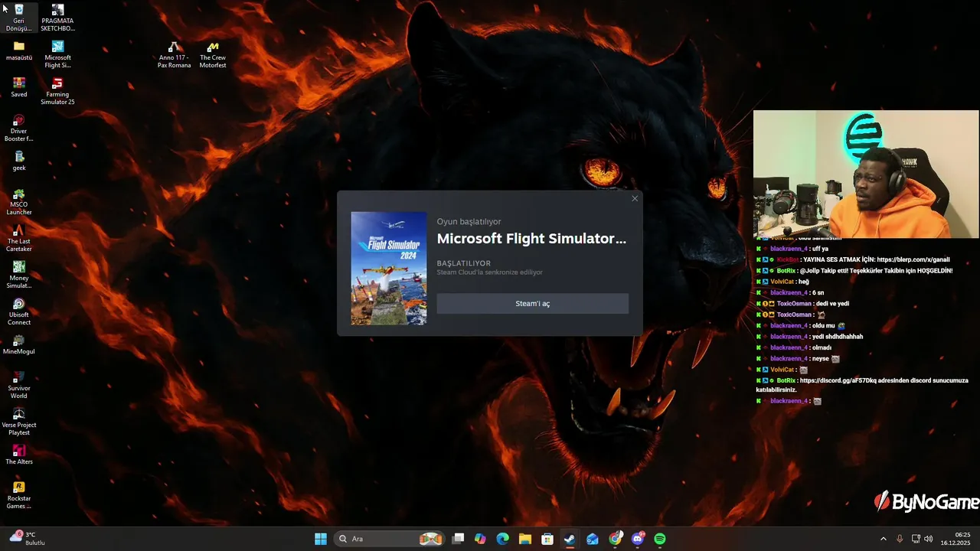980x551 pixels.
Task: Select the Driver Booster desktop icon
Action: 19,128
